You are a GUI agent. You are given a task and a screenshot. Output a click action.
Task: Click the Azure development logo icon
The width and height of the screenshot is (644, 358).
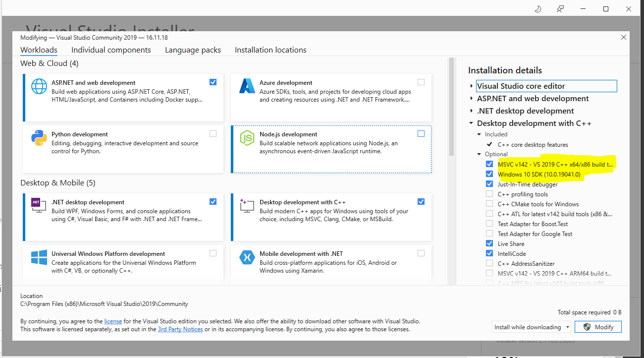click(x=247, y=86)
